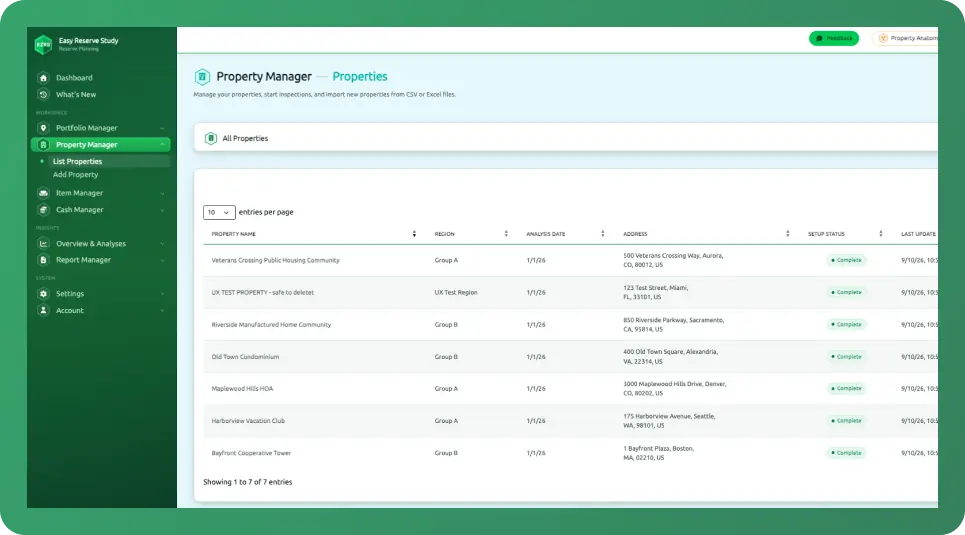Click the Property Anatomy button
Image resolution: width=965 pixels, height=535 pixels.
(x=906, y=38)
